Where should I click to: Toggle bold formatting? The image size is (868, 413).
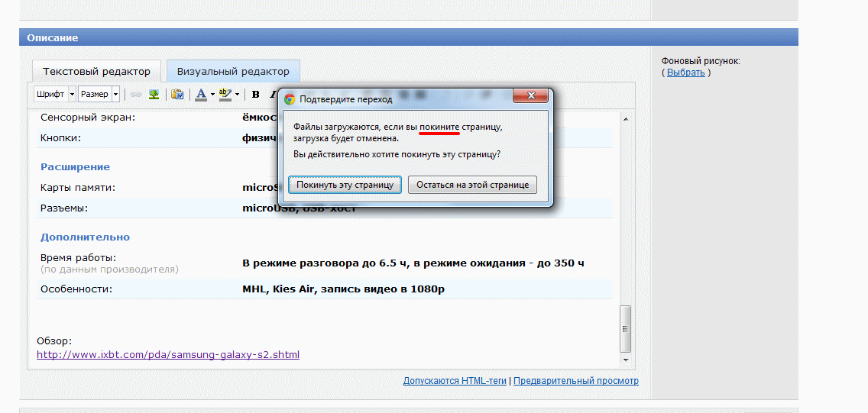click(x=256, y=95)
